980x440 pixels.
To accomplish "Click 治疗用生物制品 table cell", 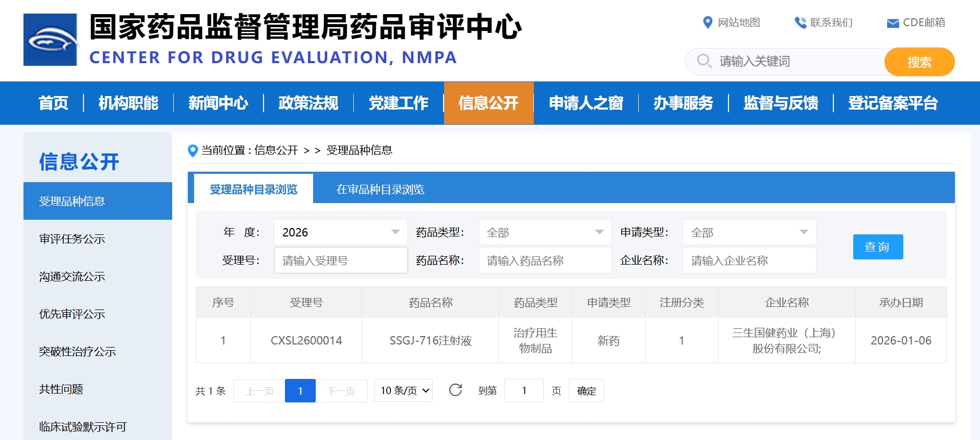I will point(535,340).
